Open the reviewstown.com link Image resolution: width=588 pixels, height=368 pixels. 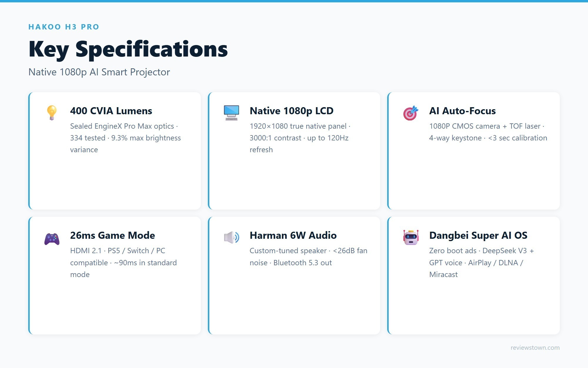(535, 348)
